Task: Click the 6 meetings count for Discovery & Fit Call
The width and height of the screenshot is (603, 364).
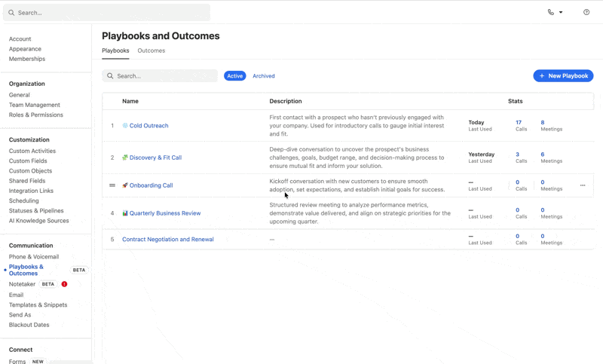Action: [x=543, y=154]
